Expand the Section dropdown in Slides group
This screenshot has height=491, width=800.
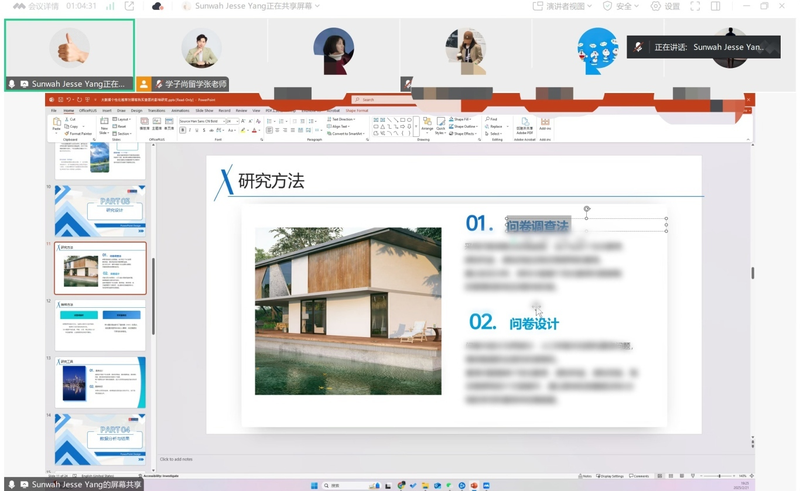click(122, 134)
